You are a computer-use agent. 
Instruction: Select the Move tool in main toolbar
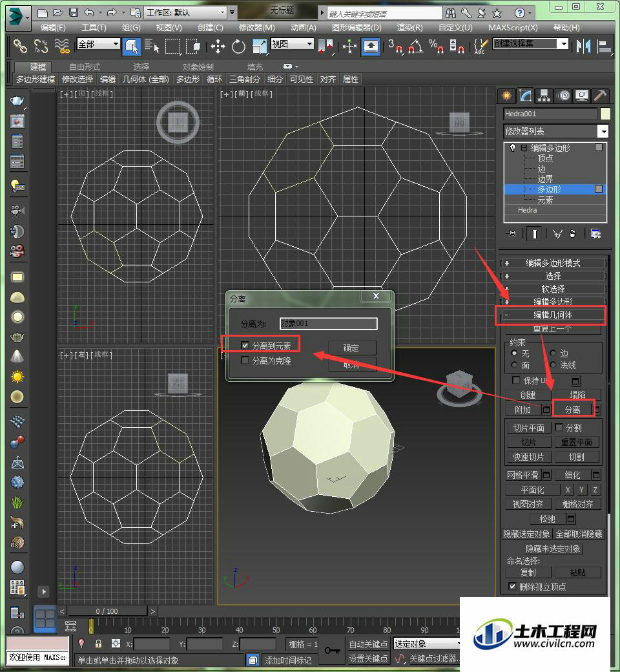[218, 46]
